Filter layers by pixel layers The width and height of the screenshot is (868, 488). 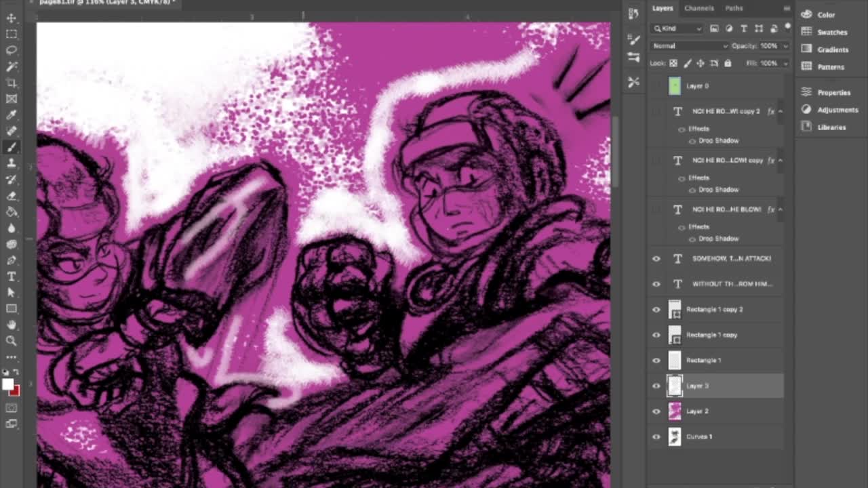(x=714, y=28)
